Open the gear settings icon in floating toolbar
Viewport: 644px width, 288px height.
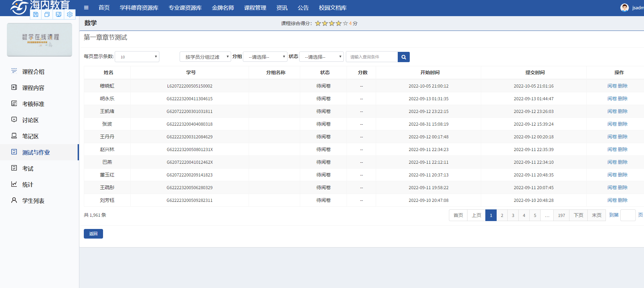coord(70,14)
